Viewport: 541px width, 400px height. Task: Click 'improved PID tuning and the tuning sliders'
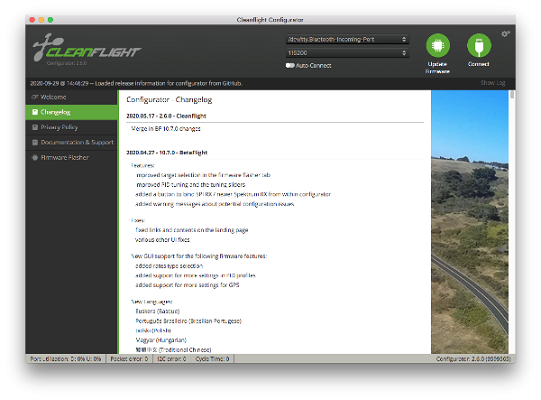click(x=190, y=185)
